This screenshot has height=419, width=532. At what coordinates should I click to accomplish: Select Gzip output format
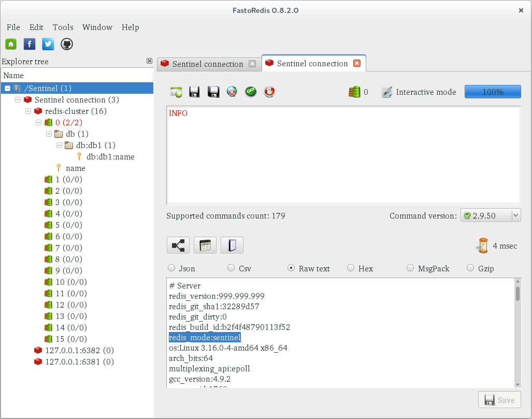click(470, 268)
